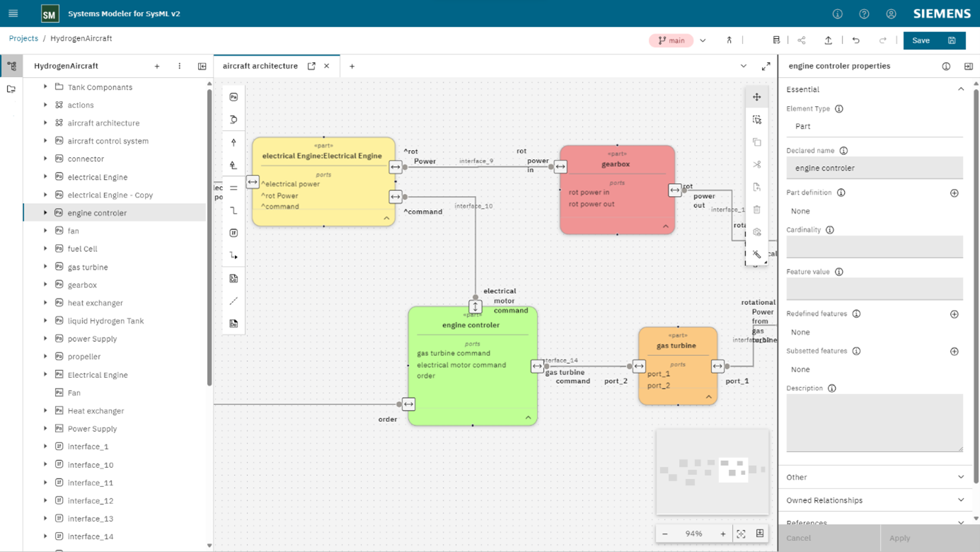980x552 pixels.
Task: Select the Move tool in the floating toolbar
Action: (x=756, y=96)
